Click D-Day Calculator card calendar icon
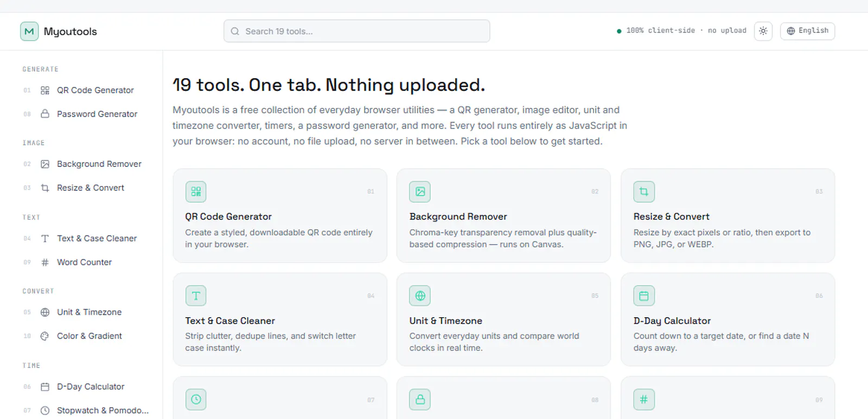 click(644, 295)
